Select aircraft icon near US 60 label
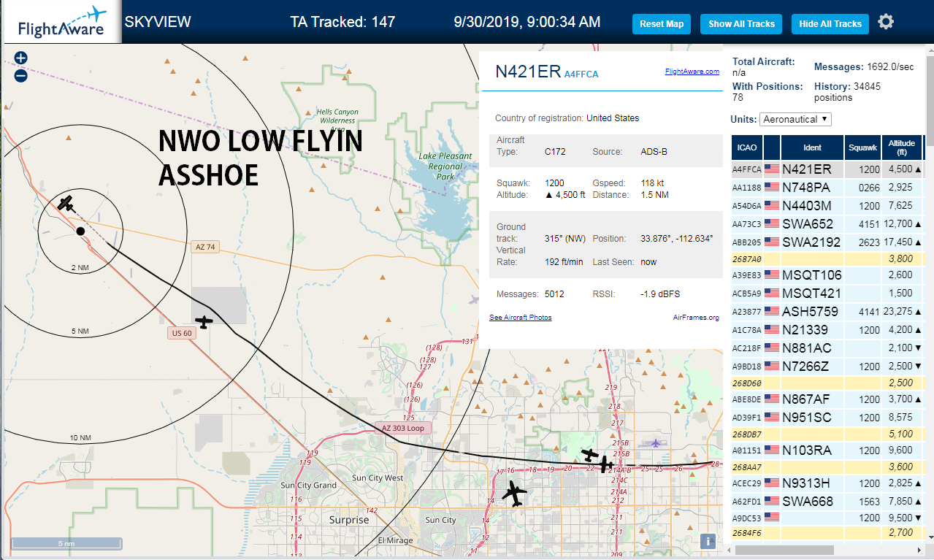The height and width of the screenshot is (560, 934). click(204, 321)
